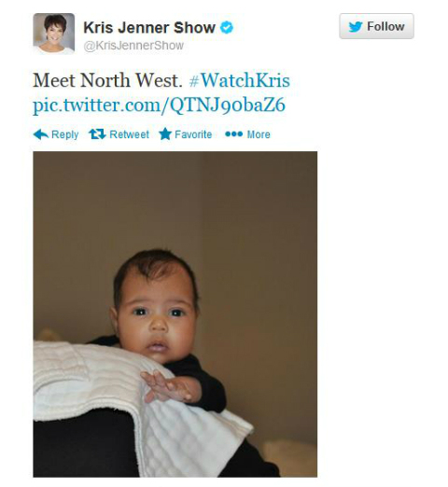
Task: Click the Favorite text label
Action: point(193,134)
